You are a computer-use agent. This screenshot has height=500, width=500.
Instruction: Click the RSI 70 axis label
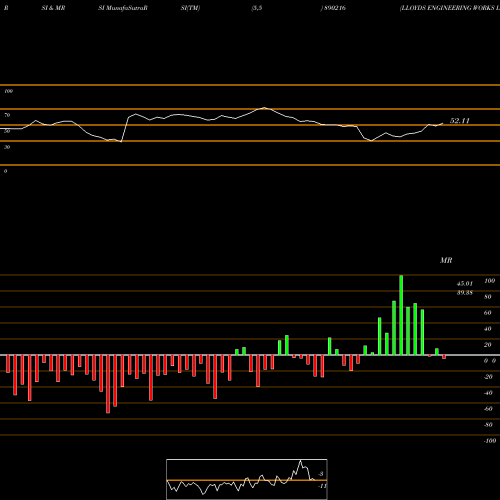[x=7, y=115]
